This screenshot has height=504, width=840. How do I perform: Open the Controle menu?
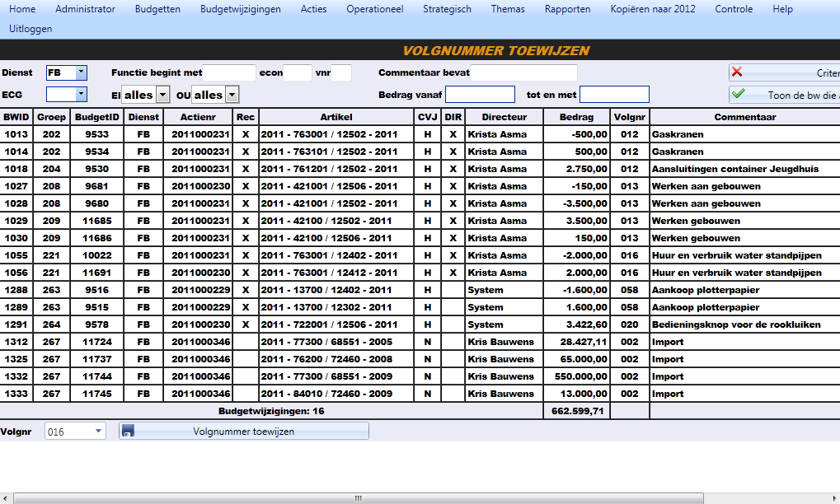(x=734, y=9)
